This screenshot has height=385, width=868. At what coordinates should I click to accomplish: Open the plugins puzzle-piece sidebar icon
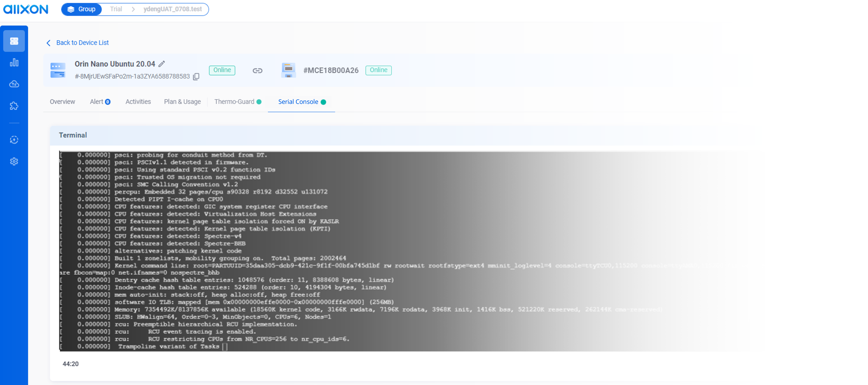(14, 106)
